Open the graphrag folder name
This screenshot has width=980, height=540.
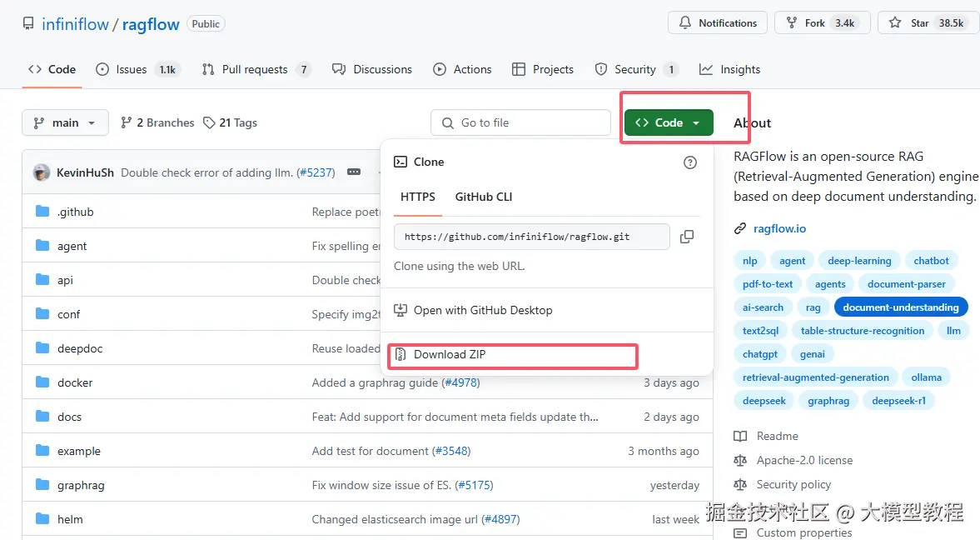81,485
